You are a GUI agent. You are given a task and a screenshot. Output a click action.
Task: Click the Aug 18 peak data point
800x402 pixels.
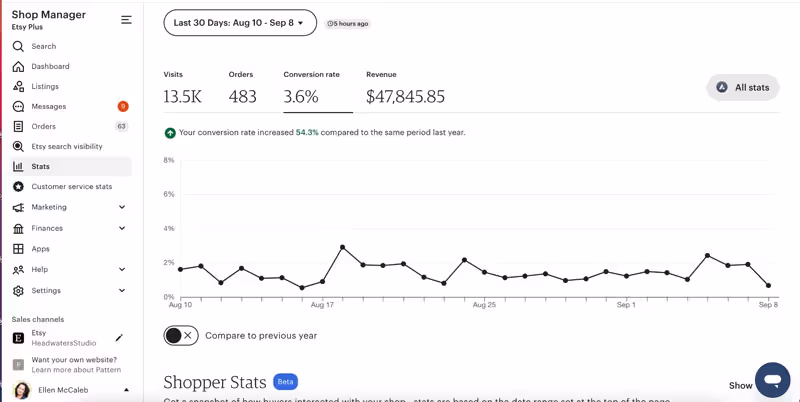point(342,247)
